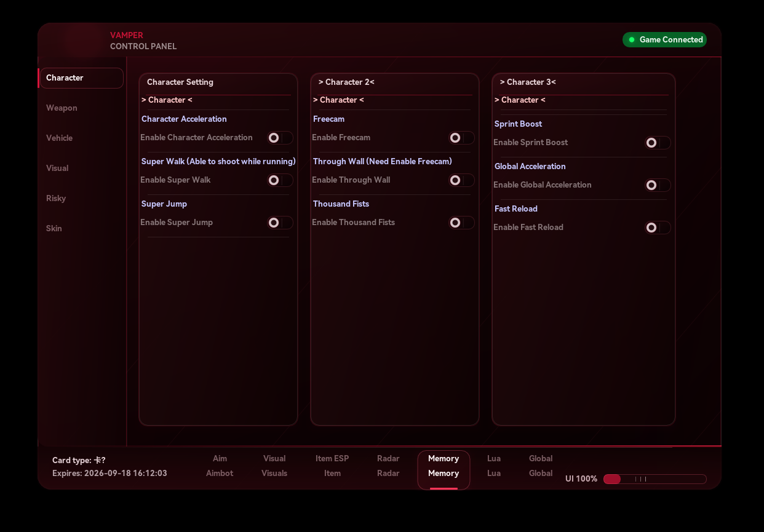
Task: Select the Risky sidebar category
Action: pos(81,199)
